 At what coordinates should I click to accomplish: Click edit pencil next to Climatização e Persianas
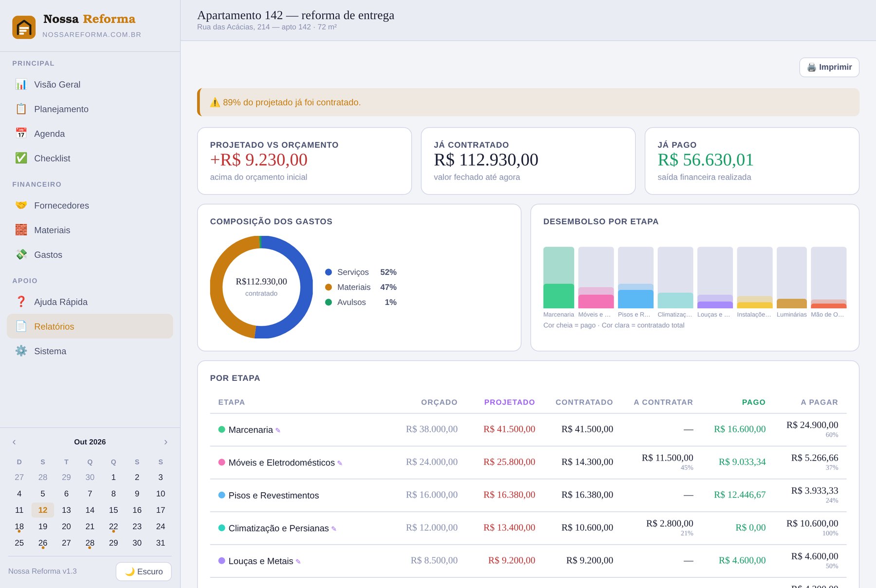pos(334,529)
